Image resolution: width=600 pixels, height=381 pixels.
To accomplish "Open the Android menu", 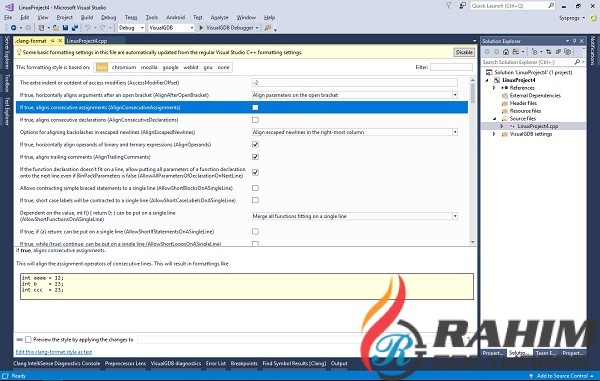I will point(175,17).
